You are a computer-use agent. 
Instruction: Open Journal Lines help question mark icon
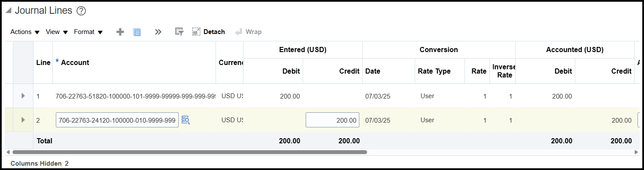(81, 11)
